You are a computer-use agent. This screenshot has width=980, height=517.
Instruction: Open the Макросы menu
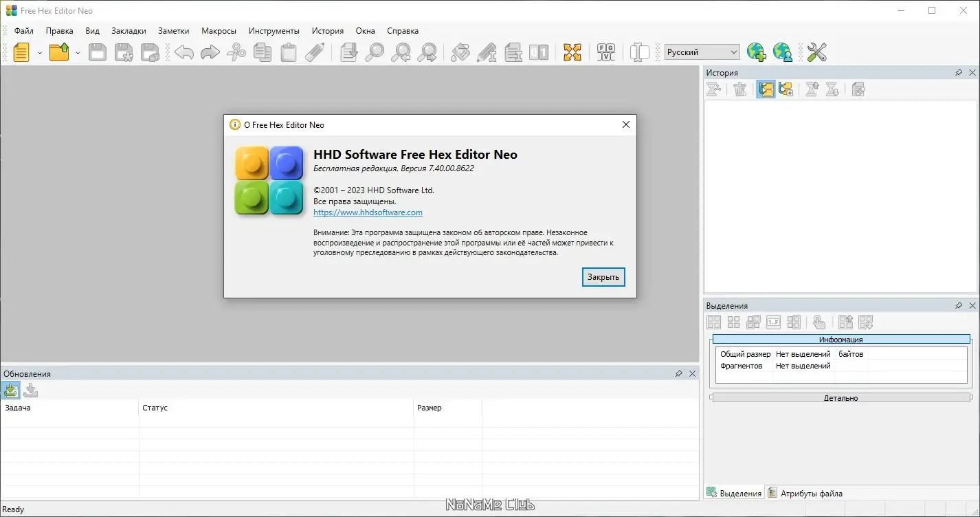[219, 31]
